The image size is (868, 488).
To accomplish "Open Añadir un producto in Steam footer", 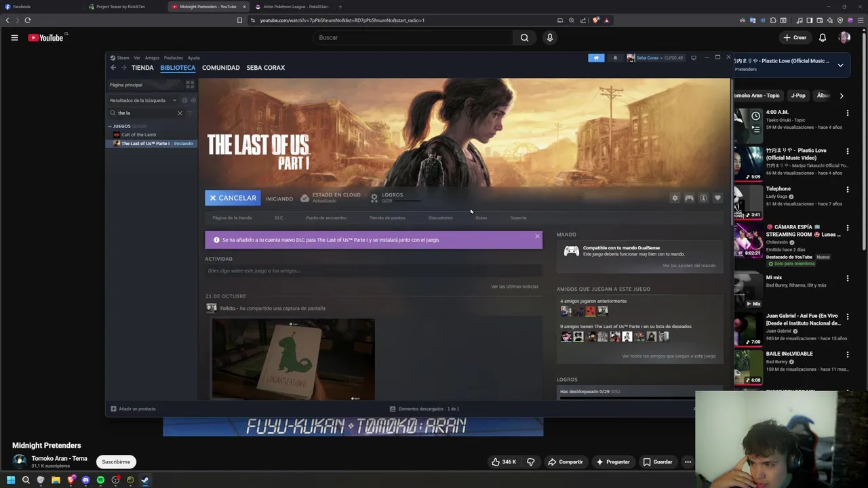I will 133,409.
